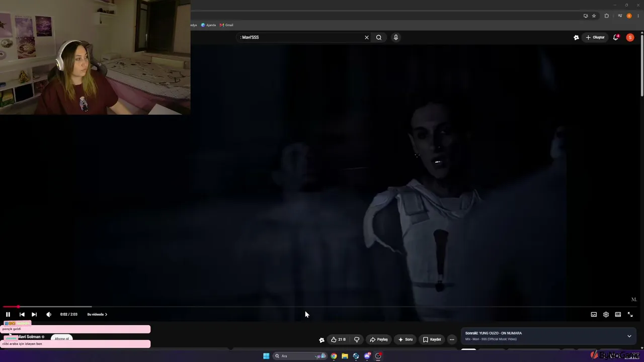644x362 pixels.
Task: Click the search magnifier button
Action: (x=379, y=37)
